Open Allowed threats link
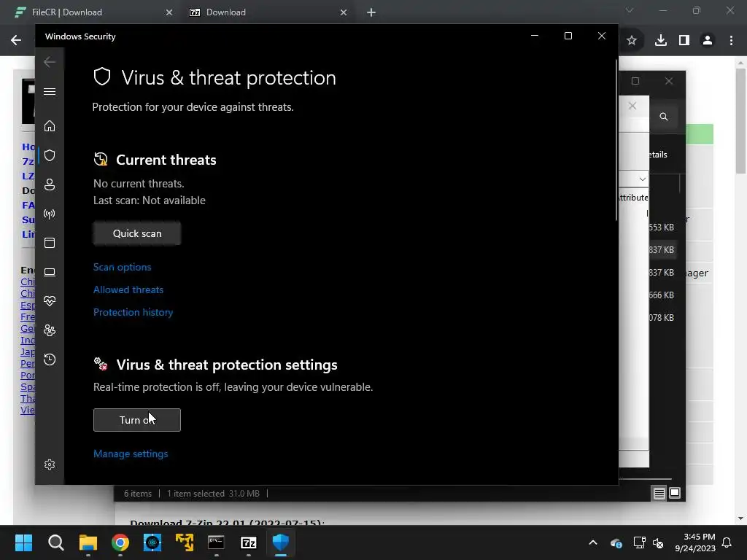 [x=128, y=289]
